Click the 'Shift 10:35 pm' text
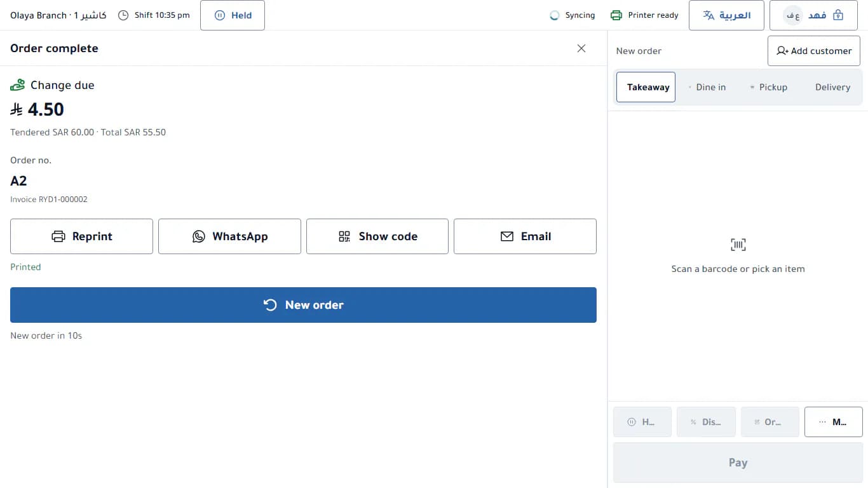Viewport: 868px width, 488px height. [x=162, y=15]
